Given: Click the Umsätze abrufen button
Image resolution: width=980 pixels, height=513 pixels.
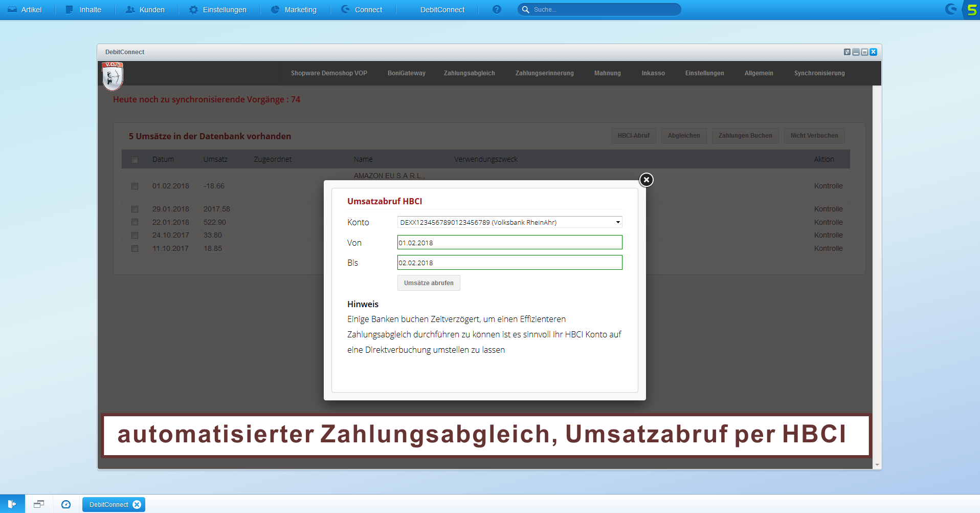Looking at the screenshot, I should coord(429,283).
